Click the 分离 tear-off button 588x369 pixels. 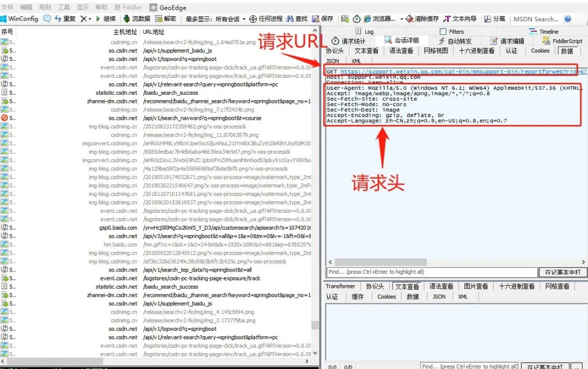click(494, 19)
